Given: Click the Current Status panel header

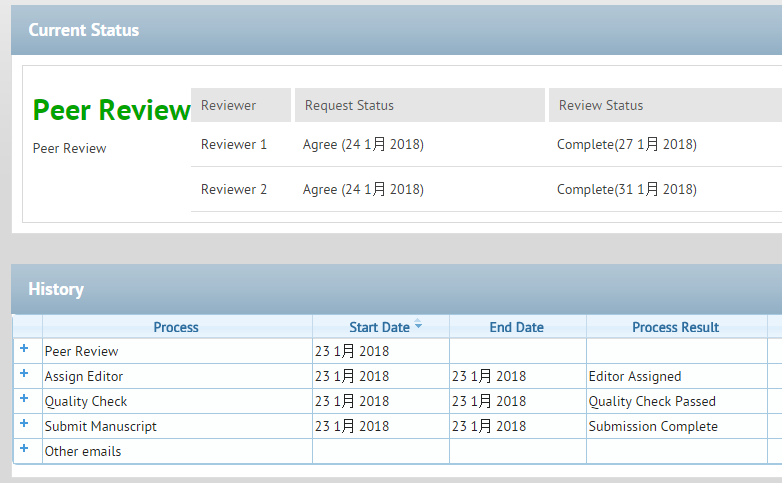Looking at the screenshot, I should (x=84, y=30).
